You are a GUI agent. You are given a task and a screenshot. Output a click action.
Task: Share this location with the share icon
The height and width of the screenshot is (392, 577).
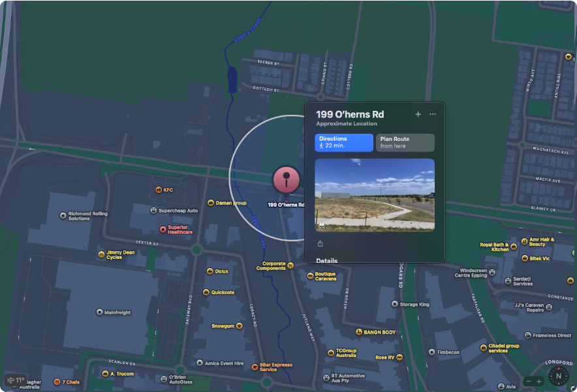[x=320, y=243]
